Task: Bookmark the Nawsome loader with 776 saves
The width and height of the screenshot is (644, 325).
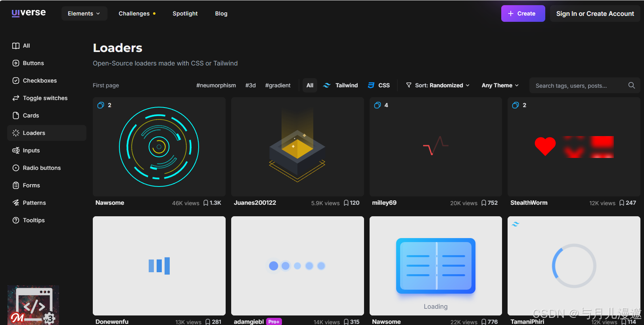Action: click(x=484, y=322)
